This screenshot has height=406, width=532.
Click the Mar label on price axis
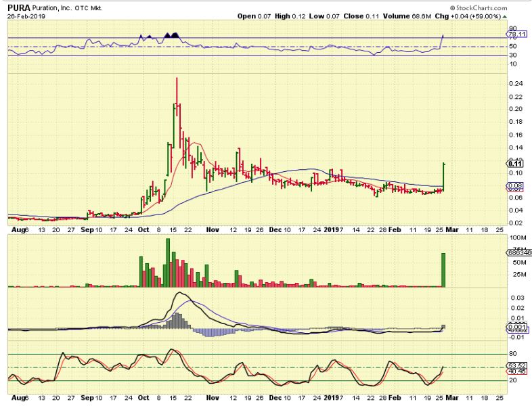452,230
